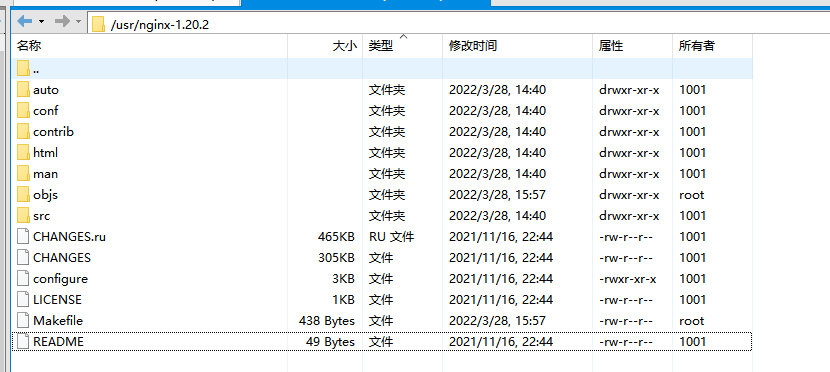This screenshot has height=372, width=830.
Task: Open the back arrow history dropdown
Action: point(41,22)
